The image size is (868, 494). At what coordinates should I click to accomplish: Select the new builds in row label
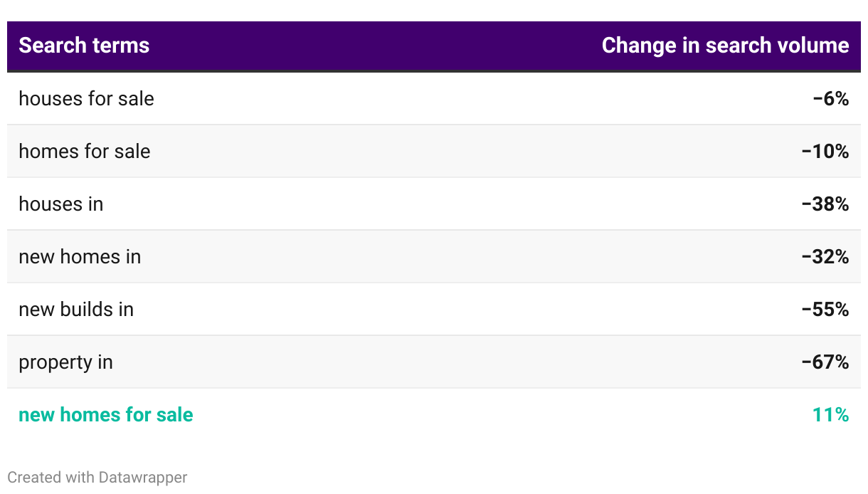point(76,309)
